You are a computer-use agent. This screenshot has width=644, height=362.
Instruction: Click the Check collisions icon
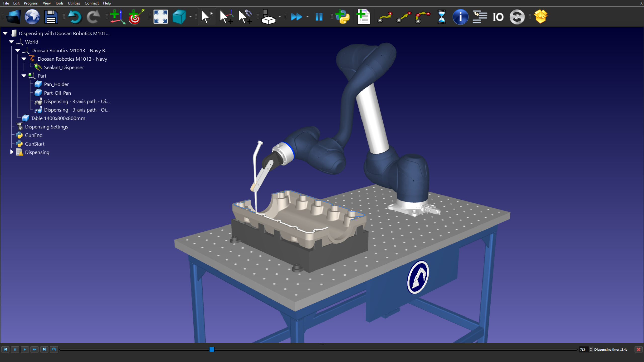click(x=268, y=17)
